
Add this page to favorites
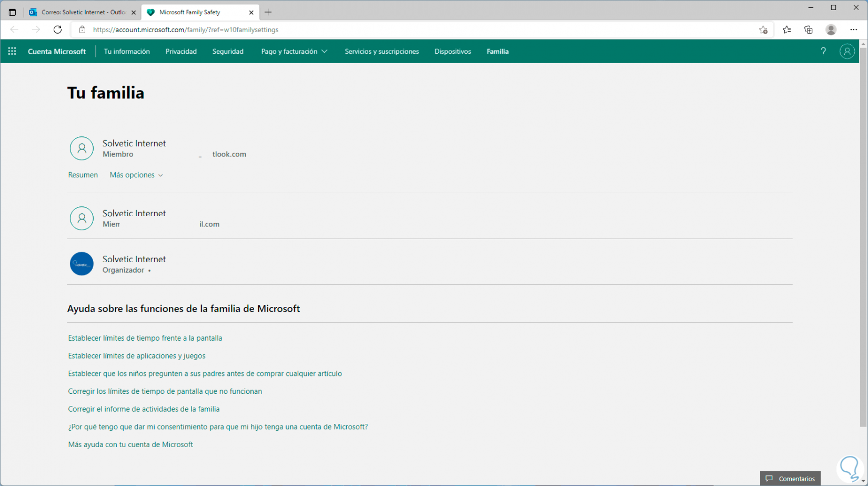(763, 29)
